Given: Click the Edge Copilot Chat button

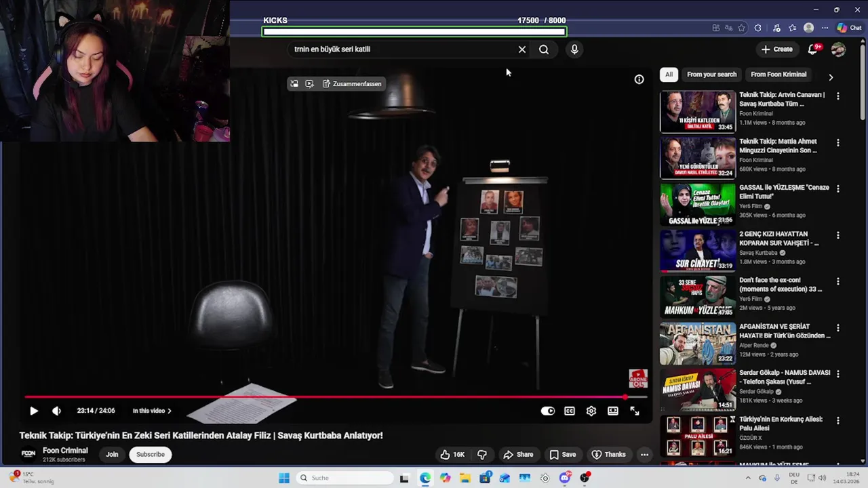Looking at the screenshot, I should (x=849, y=28).
